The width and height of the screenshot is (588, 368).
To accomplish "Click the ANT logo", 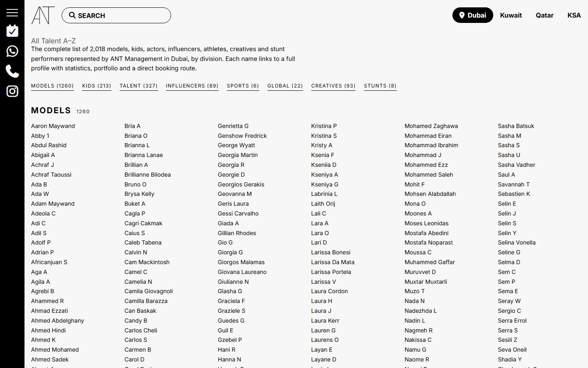I will coord(43,15).
